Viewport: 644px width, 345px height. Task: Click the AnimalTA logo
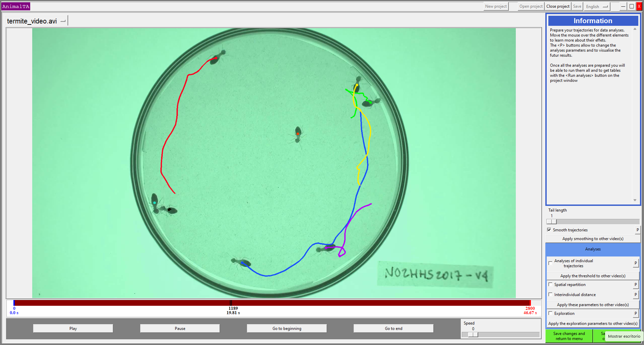pos(16,6)
